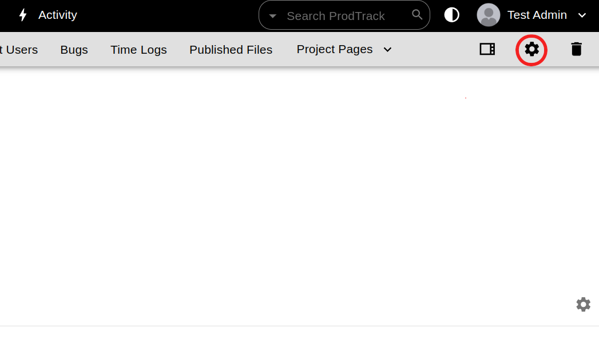Click the Test Admin profile avatar
The height and width of the screenshot is (364, 599).
pyautogui.click(x=489, y=15)
